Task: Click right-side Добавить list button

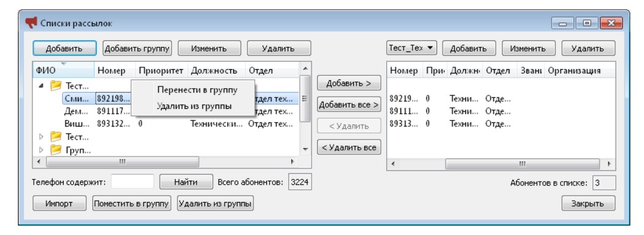Action: [x=469, y=48]
